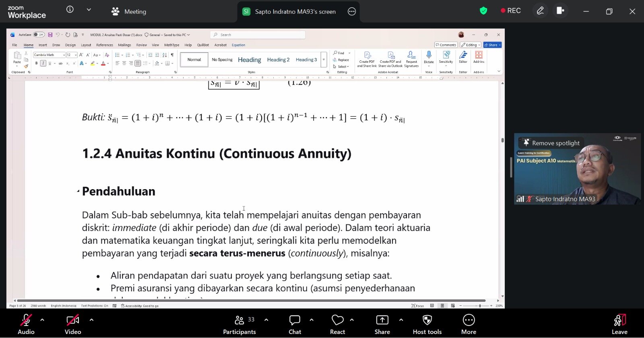Apply the Heading 2 style
The height and width of the screenshot is (338, 644).
click(x=278, y=60)
